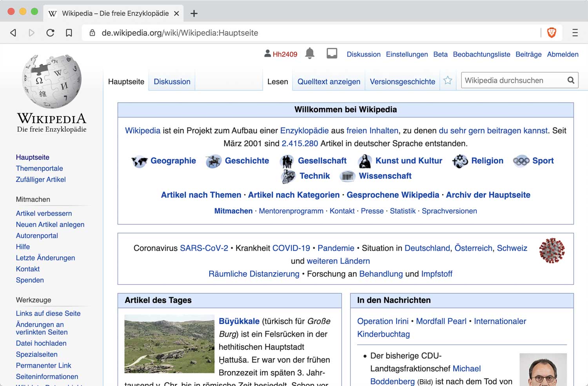
Task: Click the padlock icon in the address bar
Action: pyautogui.click(x=93, y=33)
